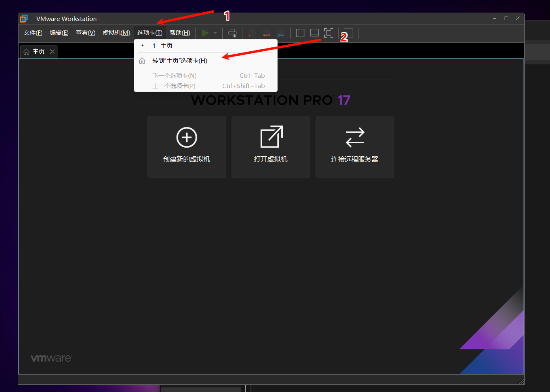The height and width of the screenshot is (392, 550).
Task: Click the home icon on 主页 tab
Action: [x=26, y=52]
